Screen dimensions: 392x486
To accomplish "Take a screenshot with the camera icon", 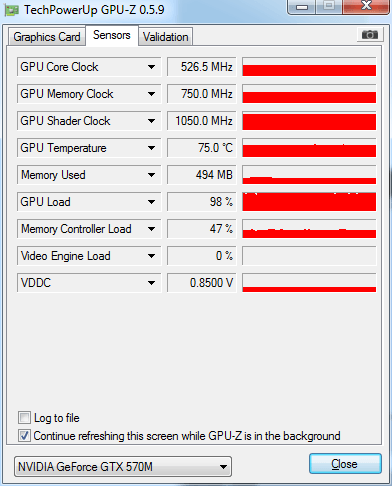I will (370, 34).
